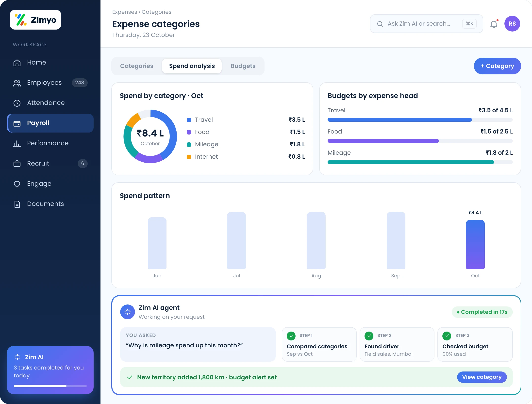Click the Travel budget progress bar

pos(420,120)
